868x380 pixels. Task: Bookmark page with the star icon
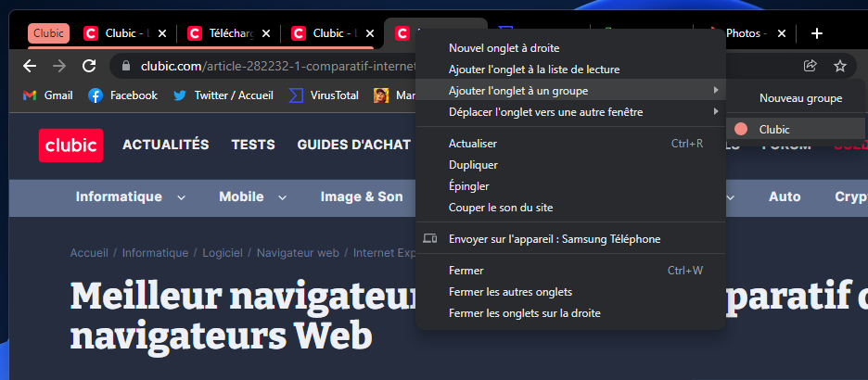click(840, 67)
